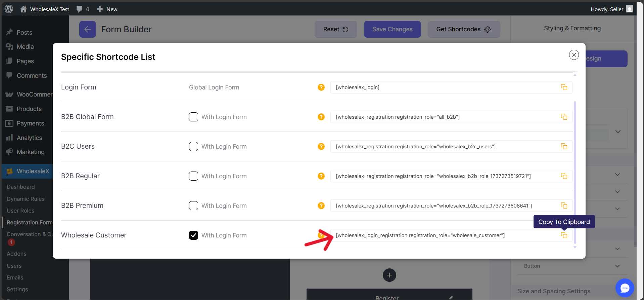The image size is (644, 300).
Task: Click the help icon for B2B Regular
Action: [x=321, y=176]
